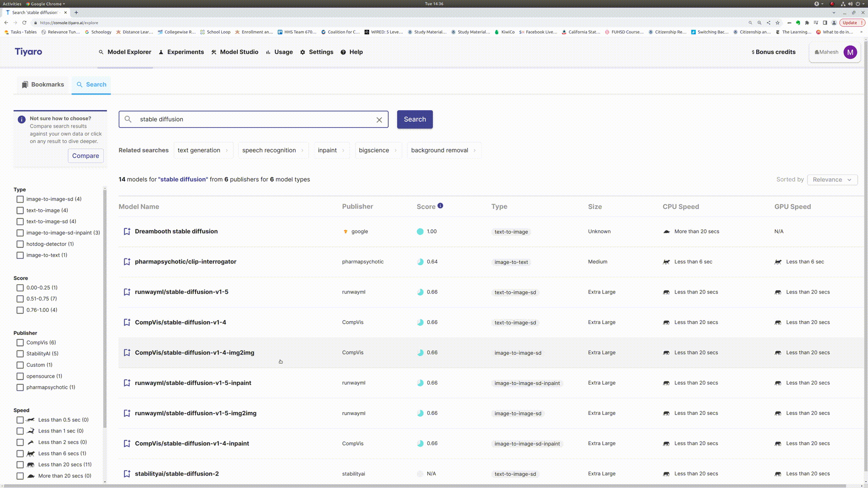Enable hotdog-detector type filter
Viewport: 868px width, 488px height.
tap(20, 244)
